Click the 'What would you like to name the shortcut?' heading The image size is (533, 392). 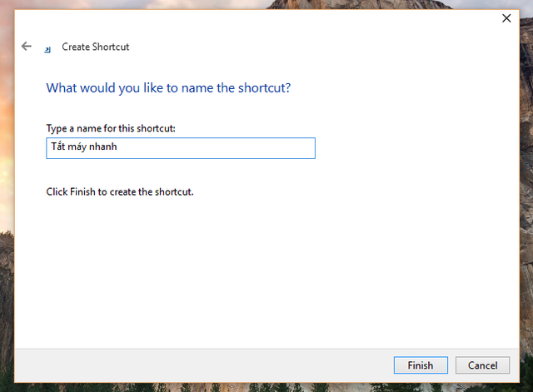(168, 88)
